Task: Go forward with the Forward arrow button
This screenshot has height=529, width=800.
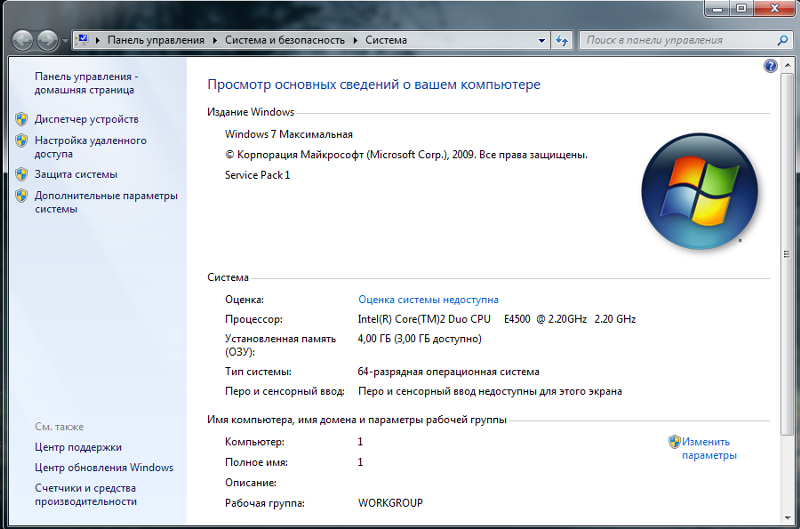Action: tap(48, 40)
